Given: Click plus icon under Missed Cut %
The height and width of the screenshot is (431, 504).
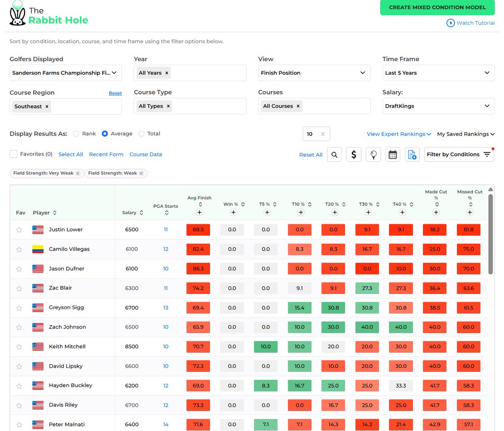Looking at the screenshot, I should pyautogui.click(x=470, y=213).
